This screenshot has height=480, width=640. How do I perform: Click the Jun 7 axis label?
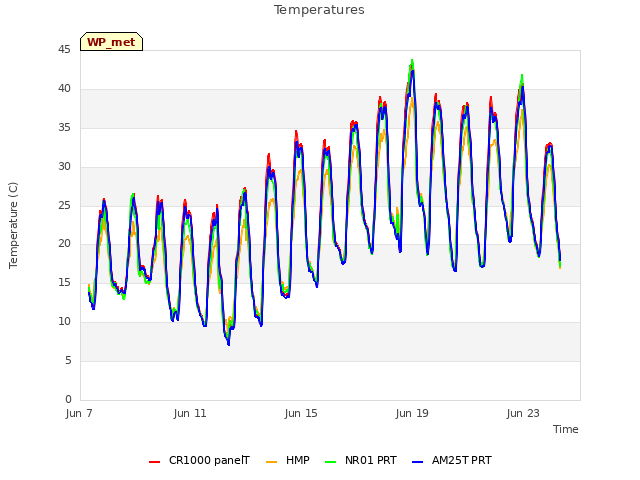coord(79,413)
